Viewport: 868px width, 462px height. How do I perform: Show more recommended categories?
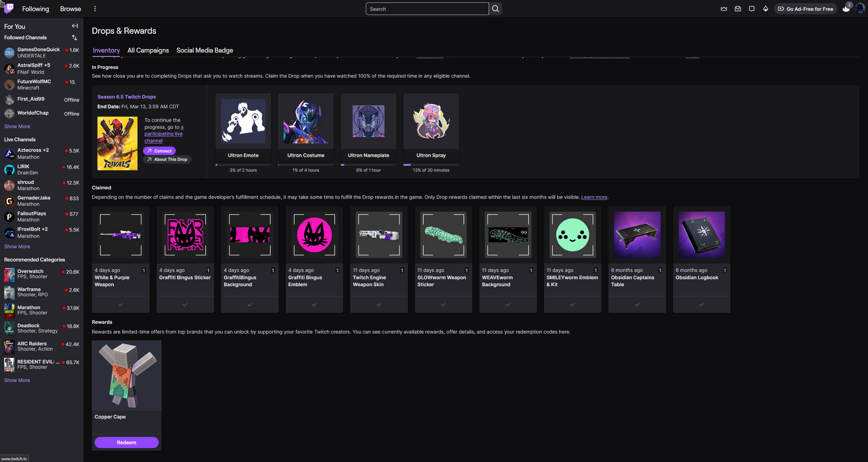[17, 380]
